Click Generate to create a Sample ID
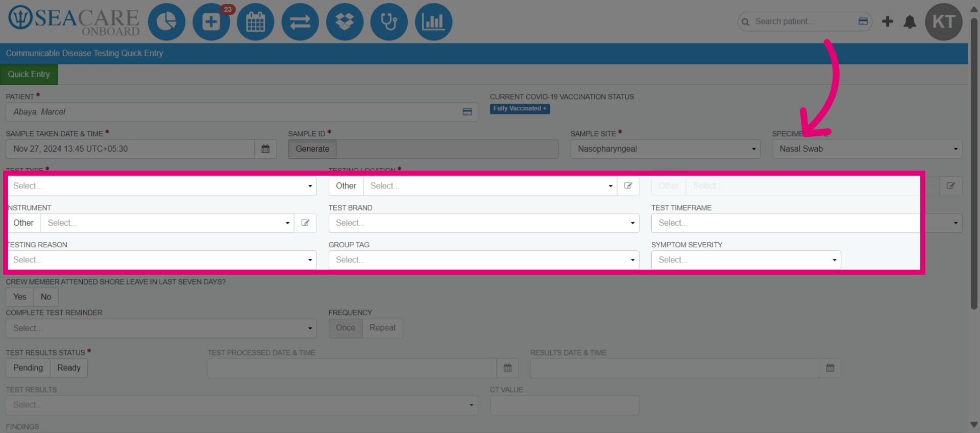The width and height of the screenshot is (980, 433). point(312,149)
